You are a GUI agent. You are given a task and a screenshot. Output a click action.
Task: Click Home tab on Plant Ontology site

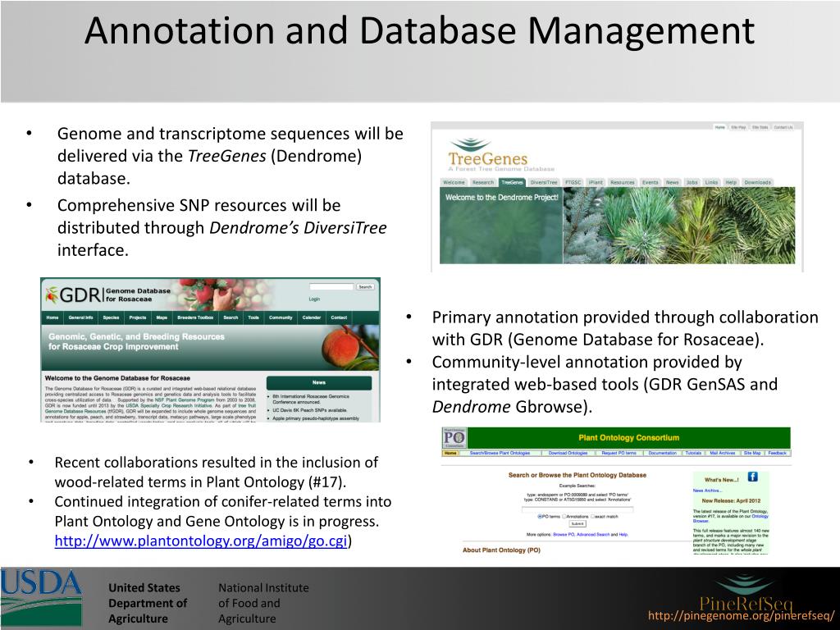click(x=451, y=453)
